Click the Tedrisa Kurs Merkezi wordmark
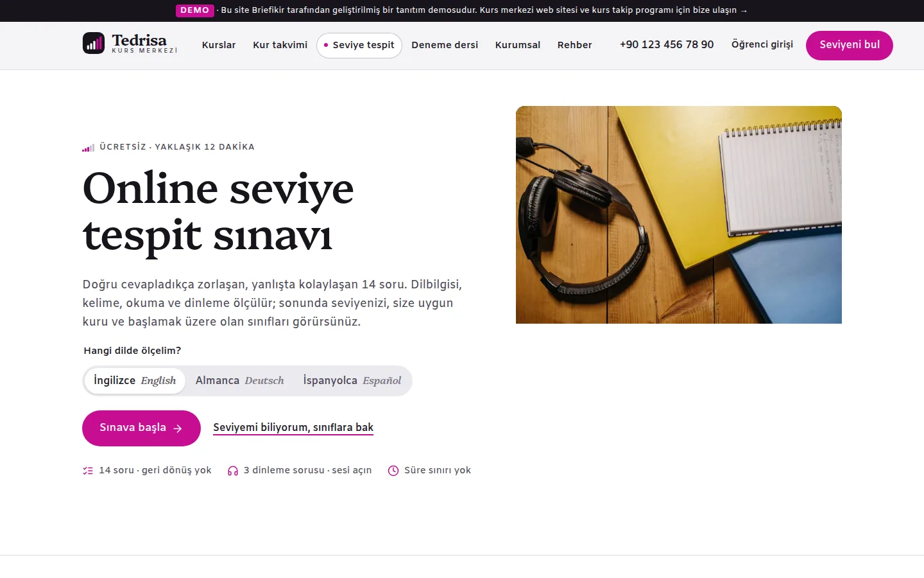924x578 pixels. pyautogui.click(x=144, y=43)
